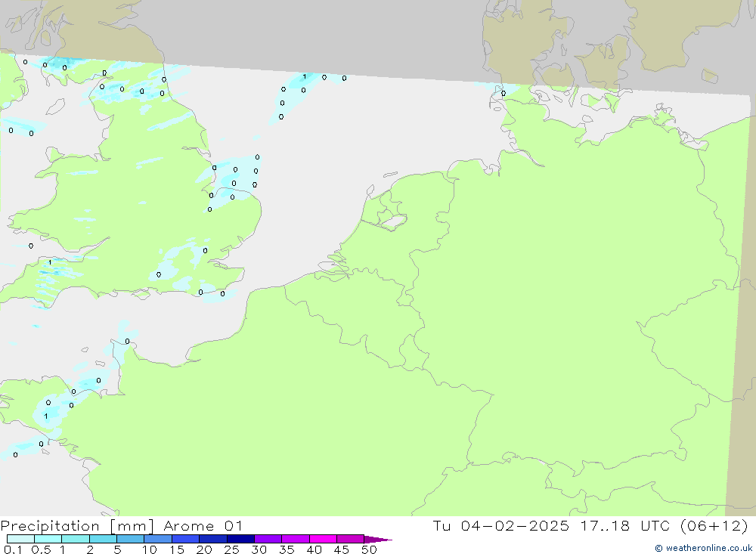This screenshot has height=554, width=756.
Task: Click the 'Precipitation [mm]' title text
Action: [77, 526]
